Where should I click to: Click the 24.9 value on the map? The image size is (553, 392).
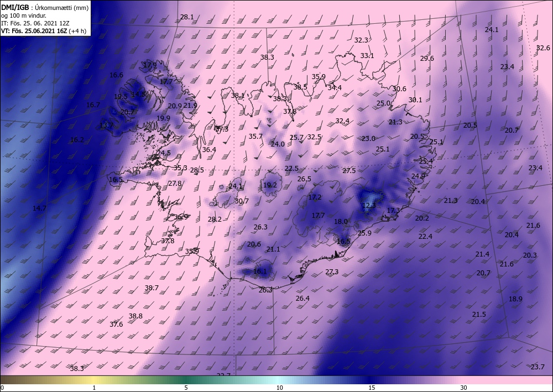click(x=418, y=176)
